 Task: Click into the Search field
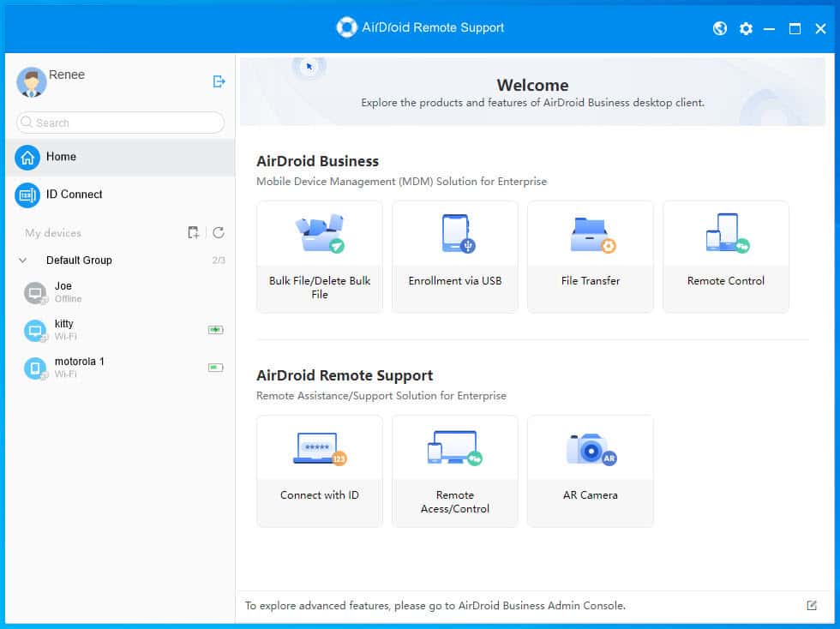tap(120, 123)
